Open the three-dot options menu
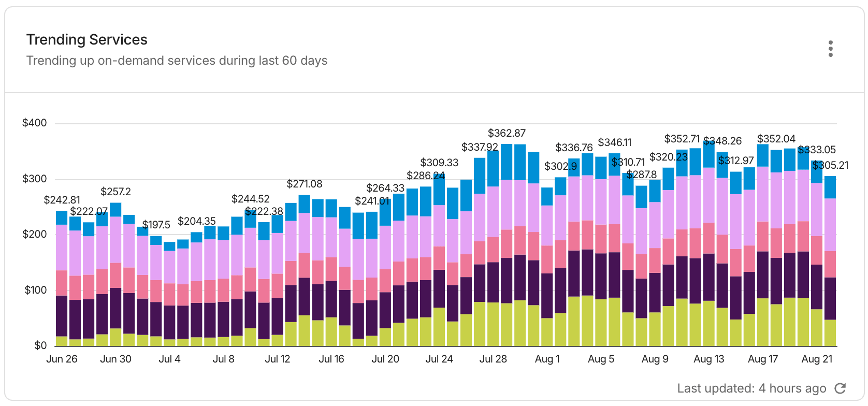868x406 pixels. tap(830, 49)
